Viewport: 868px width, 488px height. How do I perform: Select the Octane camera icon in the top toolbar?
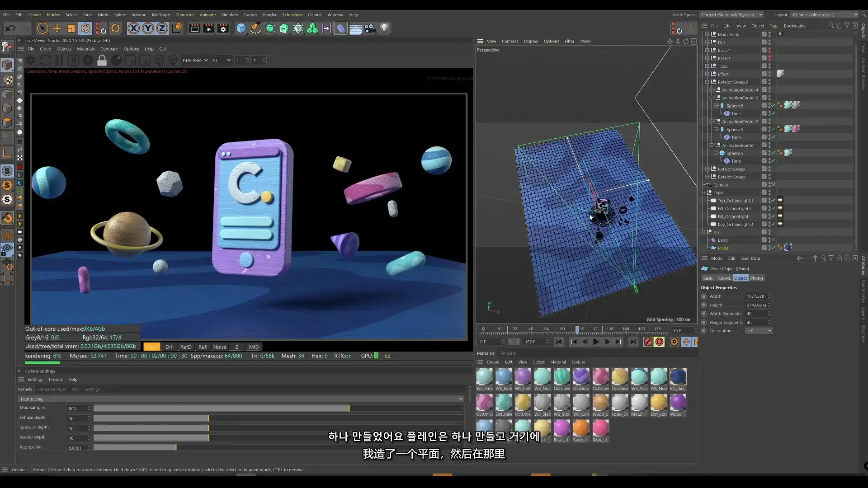point(369,28)
